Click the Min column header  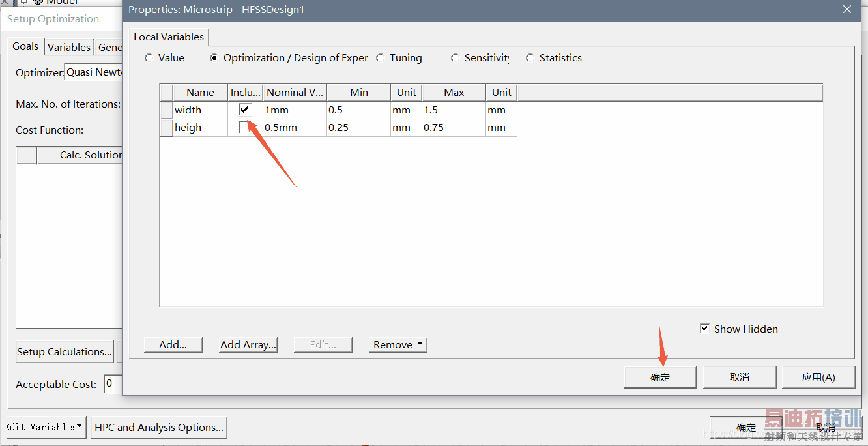pyautogui.click(x=358, y=93)
